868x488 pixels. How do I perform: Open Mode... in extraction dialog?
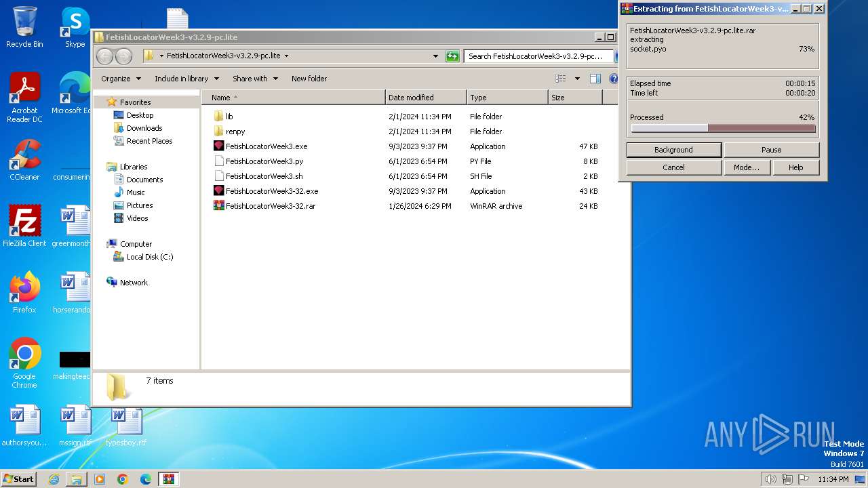tap(747, 167)
